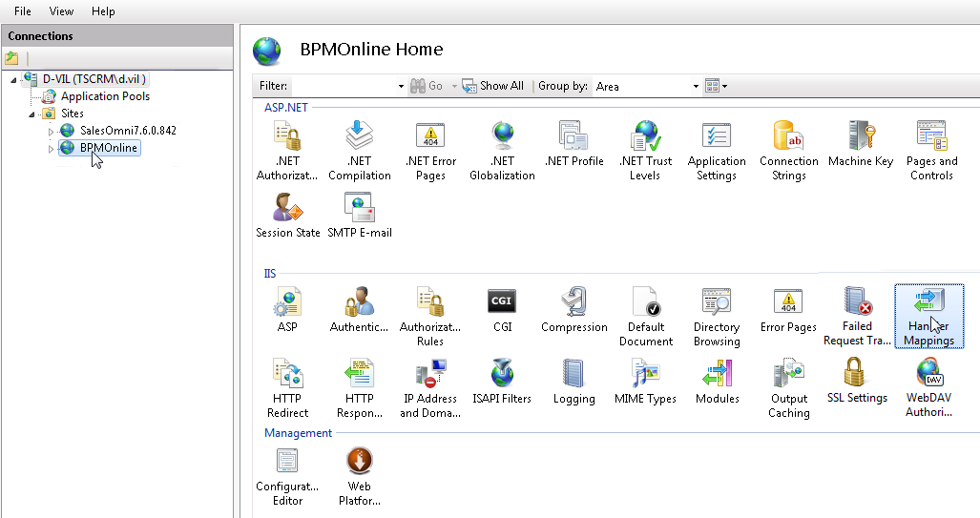Image resolution: width=980 pixels, height=518 pixels.
Task: Open Connection Strings feature
Action: click(789, 152)
